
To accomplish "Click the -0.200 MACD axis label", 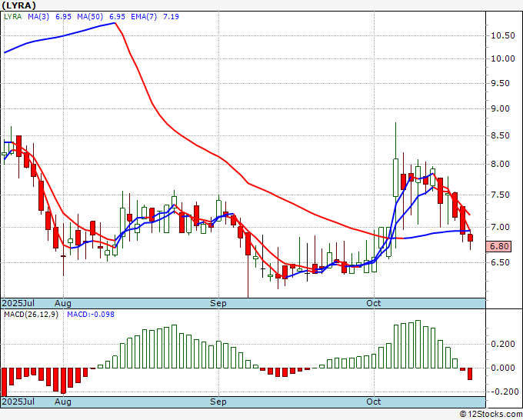I will [x=503, y=392].
